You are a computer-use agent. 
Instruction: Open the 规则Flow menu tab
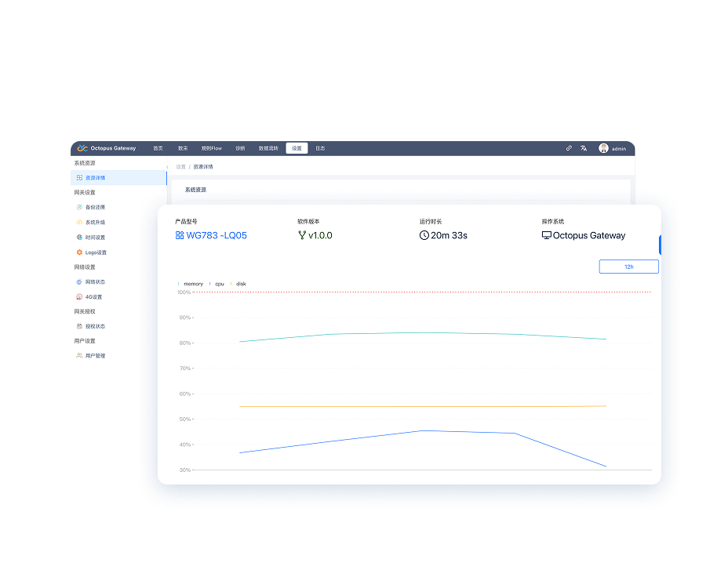(x=211, y=148)
